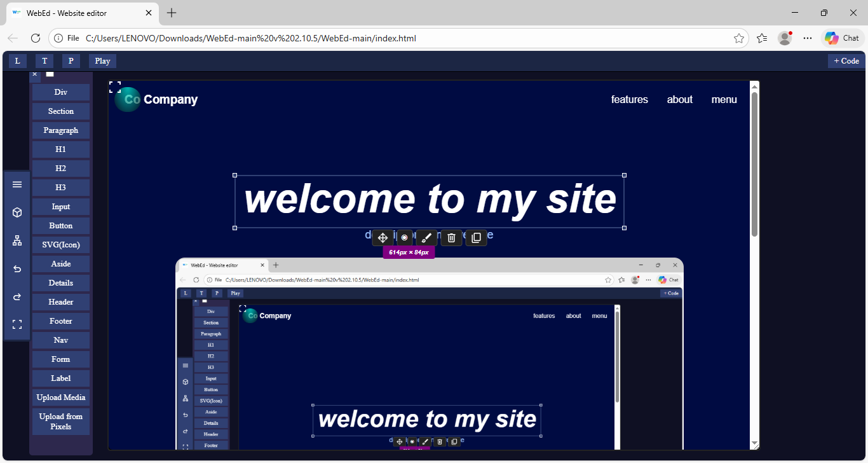This screenshot has height=463, width=868.
Task: Toggle fullscreen using the expand icon
Action: pyautogui.click(x=17, y=324)
